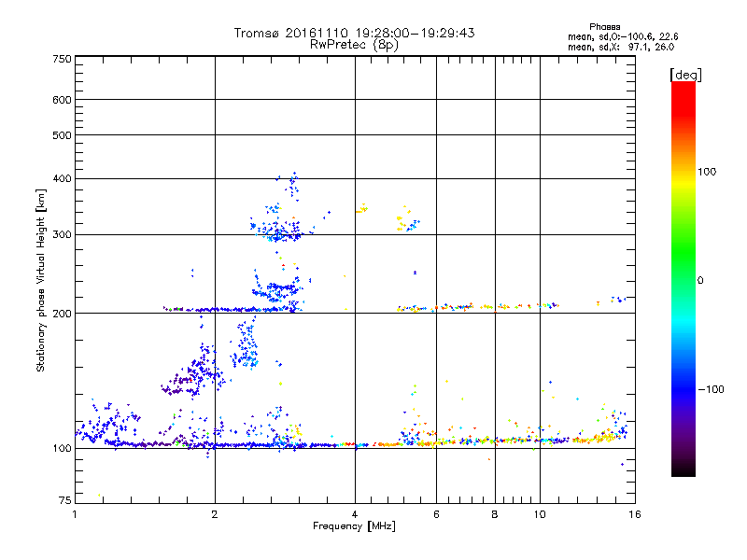The image size is (747, 560).
Task: Click the '[deg]' colorbar unit label
Action: coord(685,75)
